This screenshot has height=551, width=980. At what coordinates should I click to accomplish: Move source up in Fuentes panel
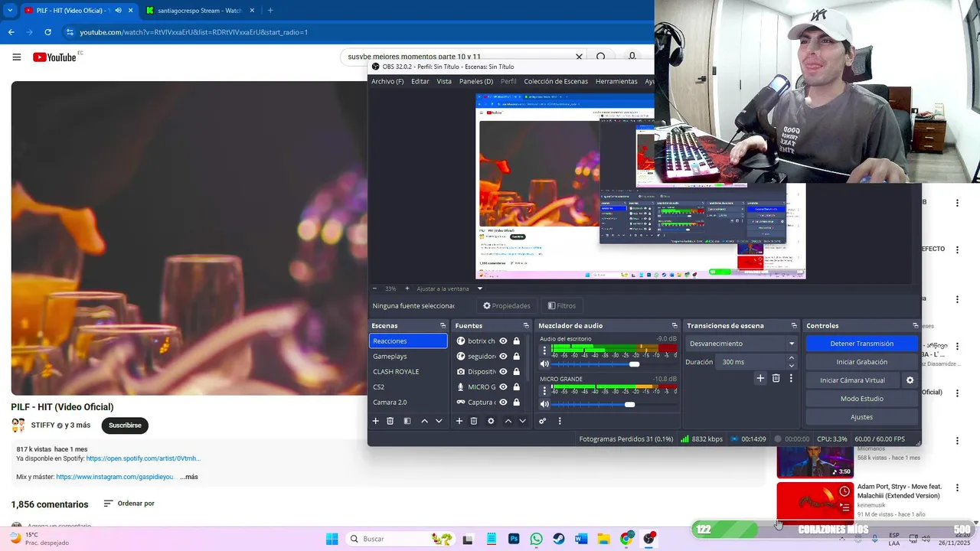tap(508, 421)
